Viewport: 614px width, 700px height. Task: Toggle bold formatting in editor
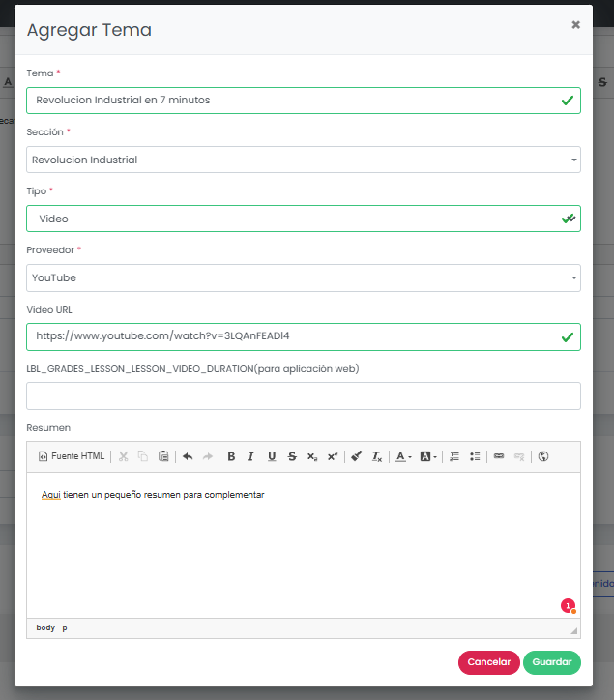click(231, 456)
